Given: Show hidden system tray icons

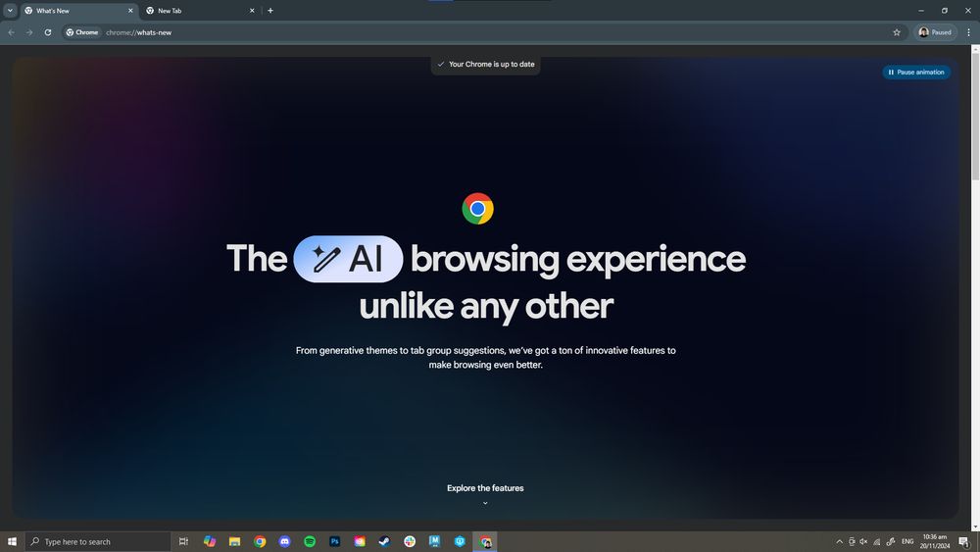Looking at the screenshot, I should 840,541.
